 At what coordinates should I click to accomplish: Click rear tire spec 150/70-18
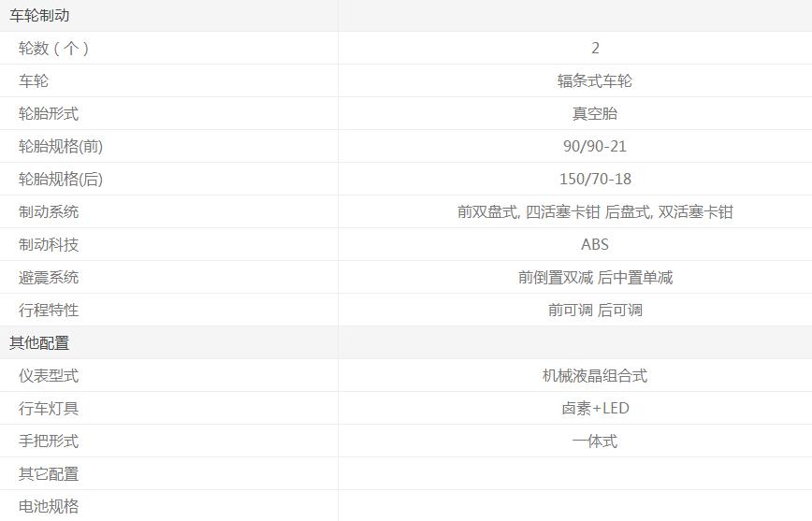click(594, 180)
